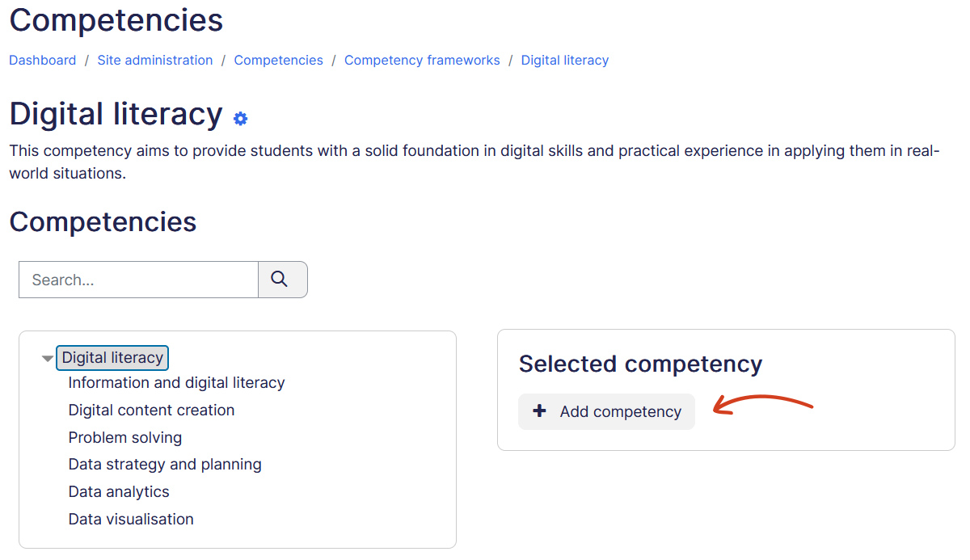Select the Digital content creation competency
The width and height of the screenshot is (970, 560).
pos(151,411)
